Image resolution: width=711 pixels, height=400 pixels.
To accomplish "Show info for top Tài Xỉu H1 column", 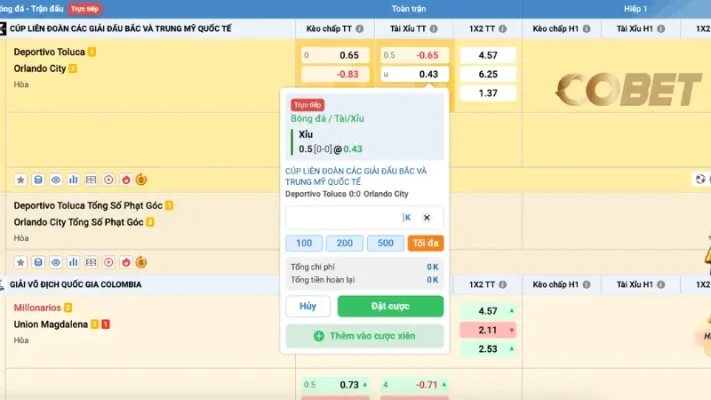I will 661,29.
